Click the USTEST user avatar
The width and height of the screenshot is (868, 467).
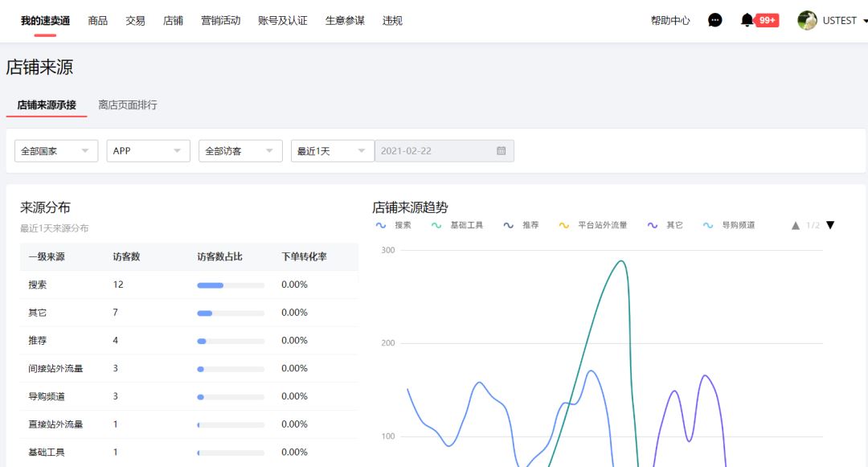click(x=807, y=20)
